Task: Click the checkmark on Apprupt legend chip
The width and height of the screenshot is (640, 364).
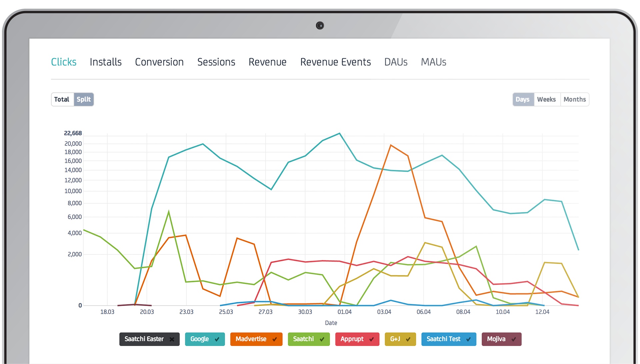Action: tap(371, 339)
